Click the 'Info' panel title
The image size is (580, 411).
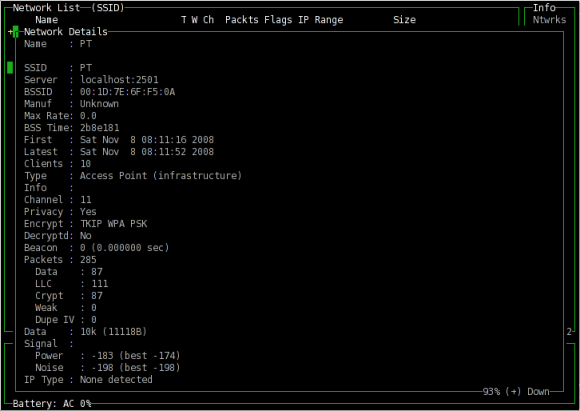[544, 8]
